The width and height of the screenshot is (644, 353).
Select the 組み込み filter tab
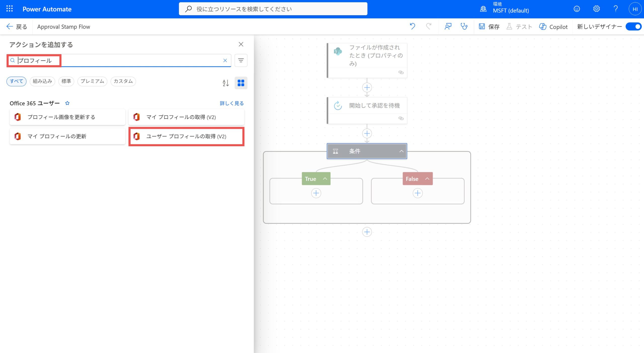coord(42,81)
